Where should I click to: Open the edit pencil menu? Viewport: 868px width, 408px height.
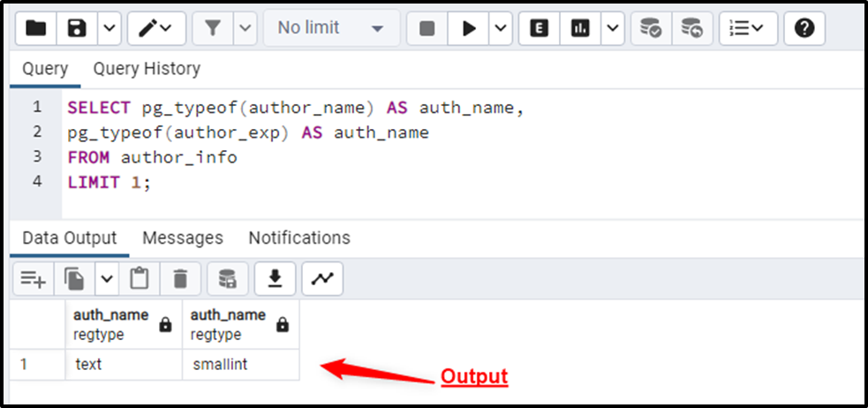(x=156, y=28)
